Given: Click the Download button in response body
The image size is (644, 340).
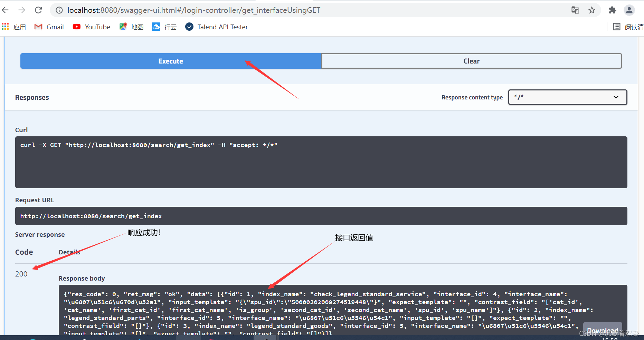Looking at the screenshot, I should click(x=603, y=330).
